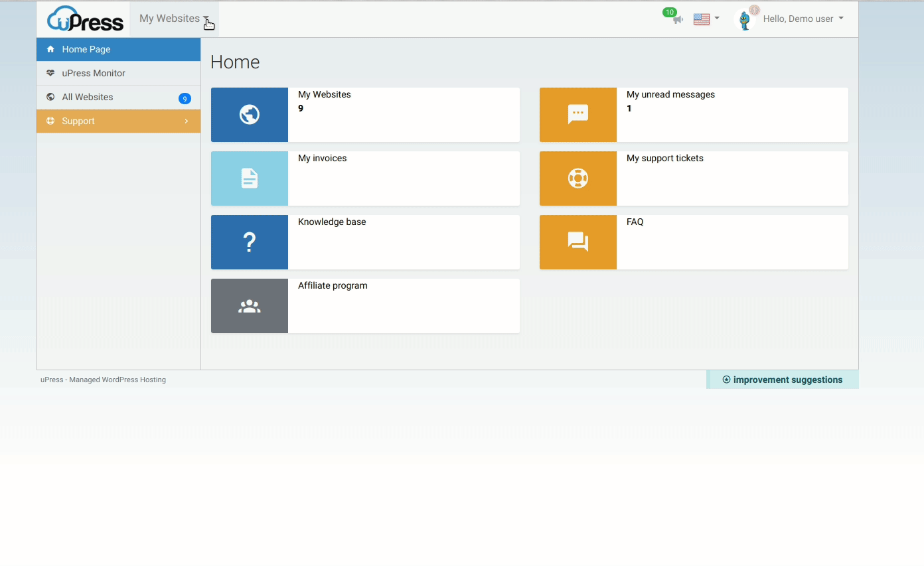Click the Home page heading
924x566 pixels.
click(235, 62)
